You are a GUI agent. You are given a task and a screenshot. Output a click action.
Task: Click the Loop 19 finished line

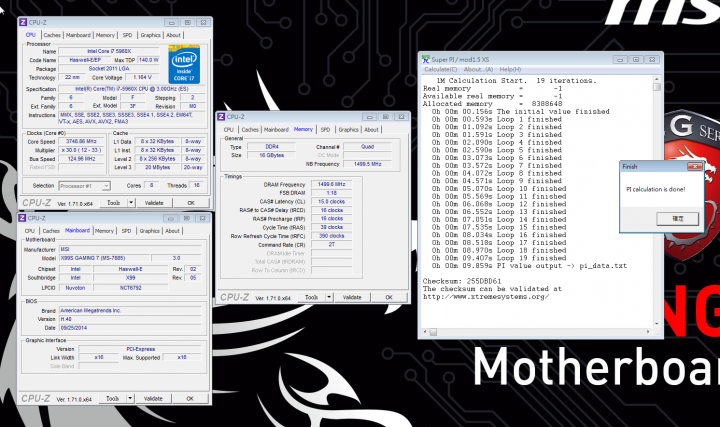point(499,258)
